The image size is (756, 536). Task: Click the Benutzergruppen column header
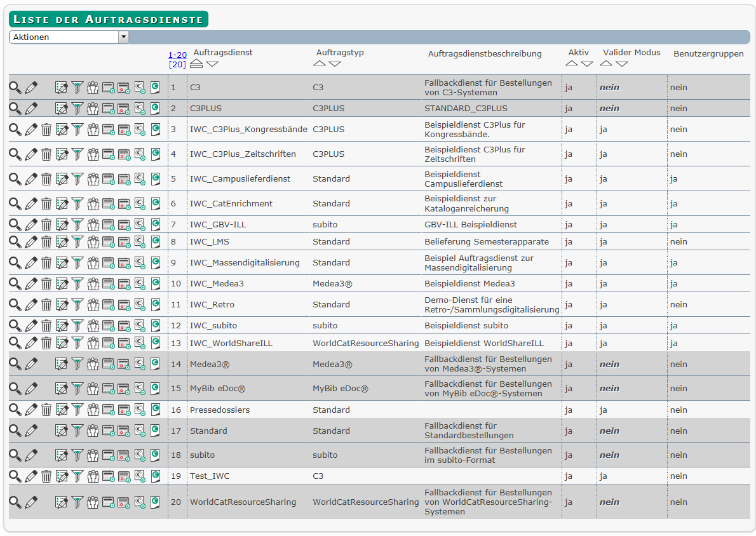coord(708,54)
